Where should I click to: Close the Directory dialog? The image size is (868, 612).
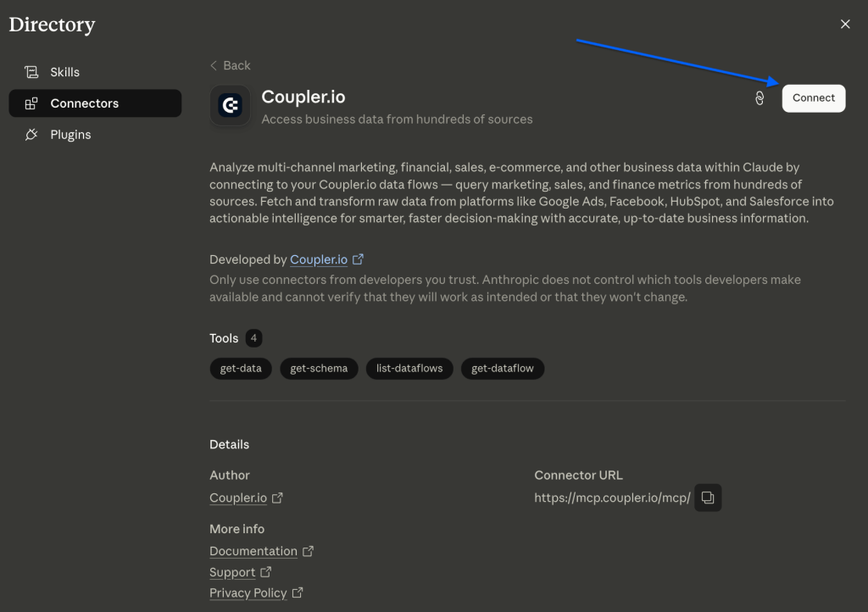pos(845,24)
